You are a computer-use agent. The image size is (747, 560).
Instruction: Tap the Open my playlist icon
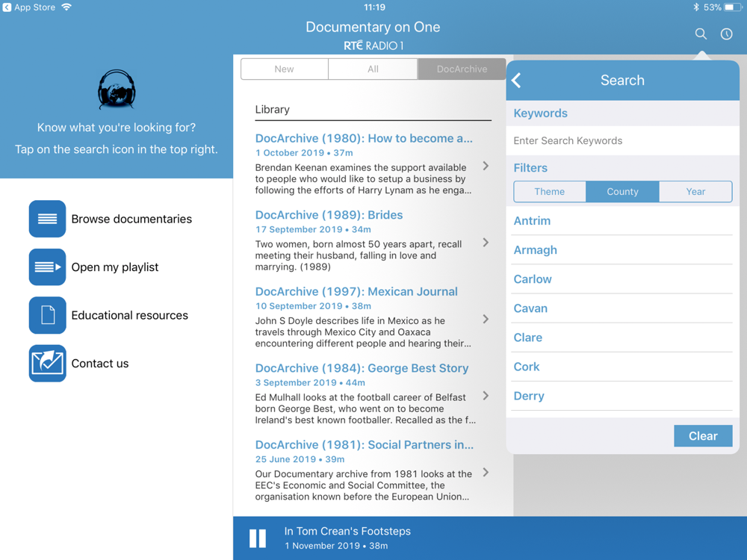coord(47,267)
